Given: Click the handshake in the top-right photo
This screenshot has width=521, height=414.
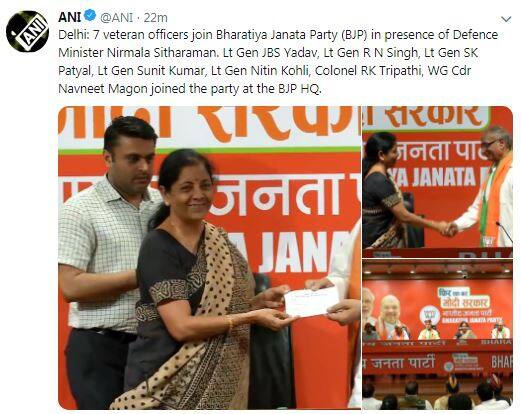Looking at the screenshot, I should (x=448, y=229).
